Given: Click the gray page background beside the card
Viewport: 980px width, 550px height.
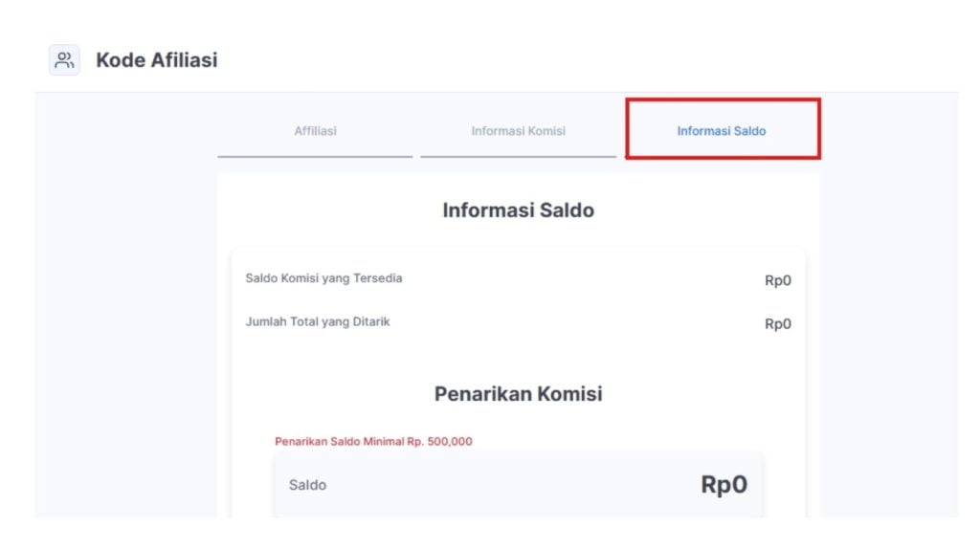Looking at the screenshot, I should point(125,313).
